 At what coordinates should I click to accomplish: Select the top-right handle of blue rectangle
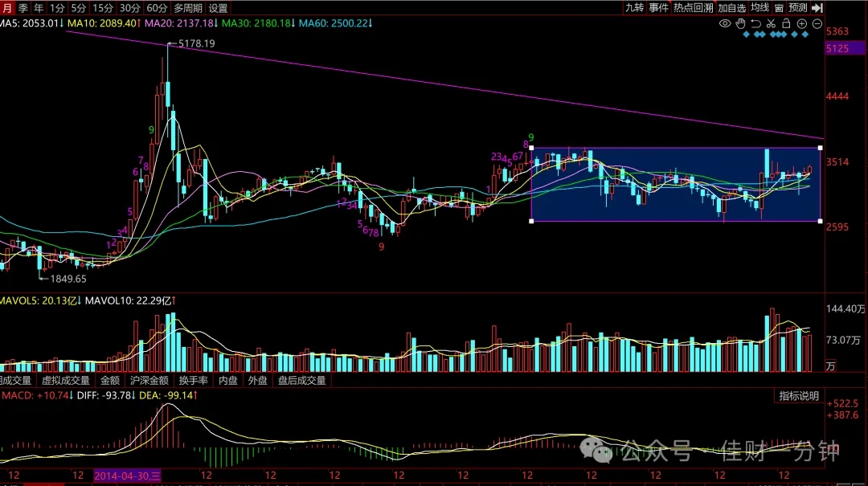click(x=820, y=148)
